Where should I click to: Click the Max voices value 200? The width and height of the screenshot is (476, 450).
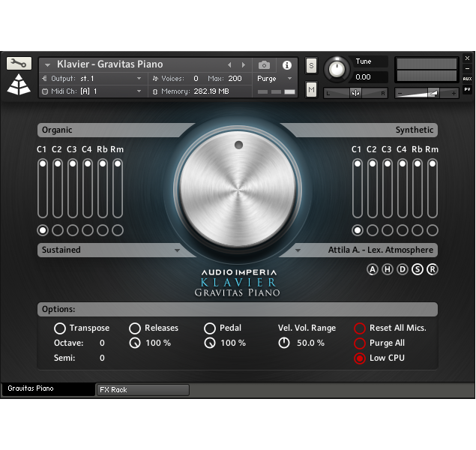235,79
